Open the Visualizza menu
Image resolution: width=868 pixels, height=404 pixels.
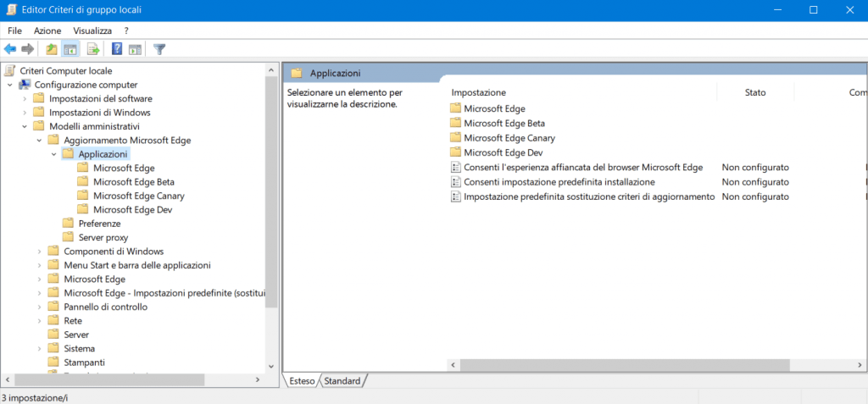click(92, 31)
